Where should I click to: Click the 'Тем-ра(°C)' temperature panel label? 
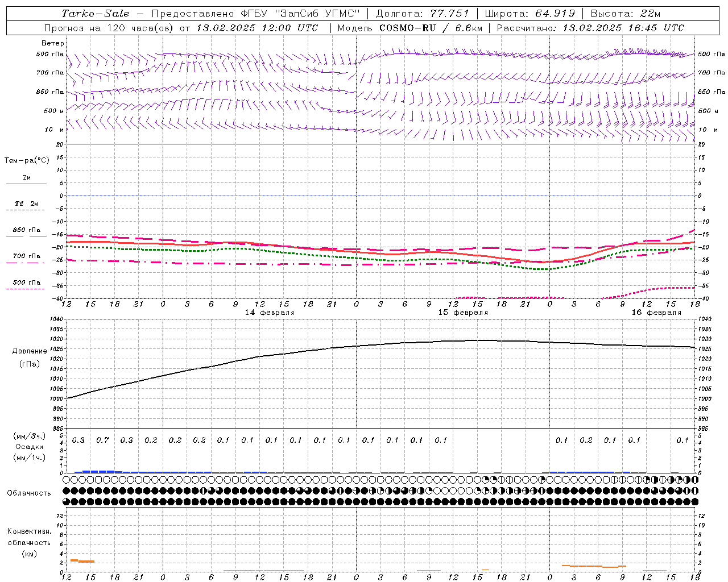click(x=27, y=161)
